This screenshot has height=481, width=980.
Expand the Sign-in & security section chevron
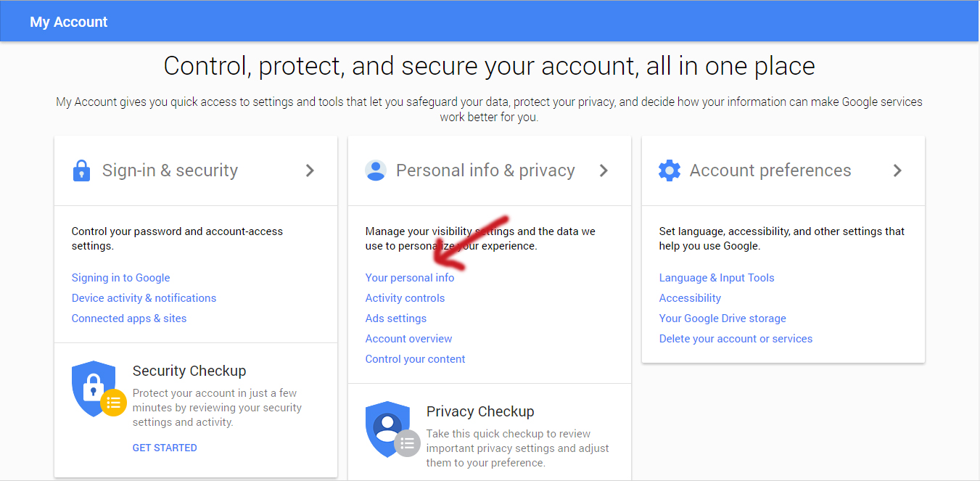310,170
